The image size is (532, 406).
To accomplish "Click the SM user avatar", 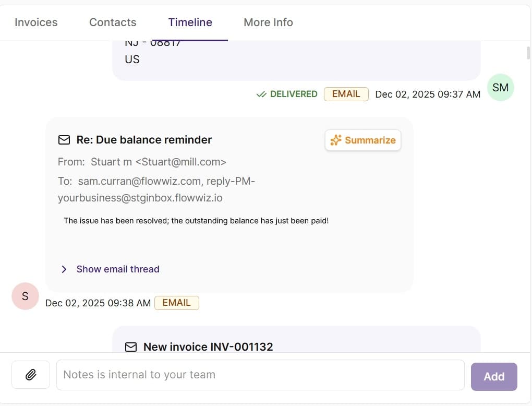I will [501, 88].
